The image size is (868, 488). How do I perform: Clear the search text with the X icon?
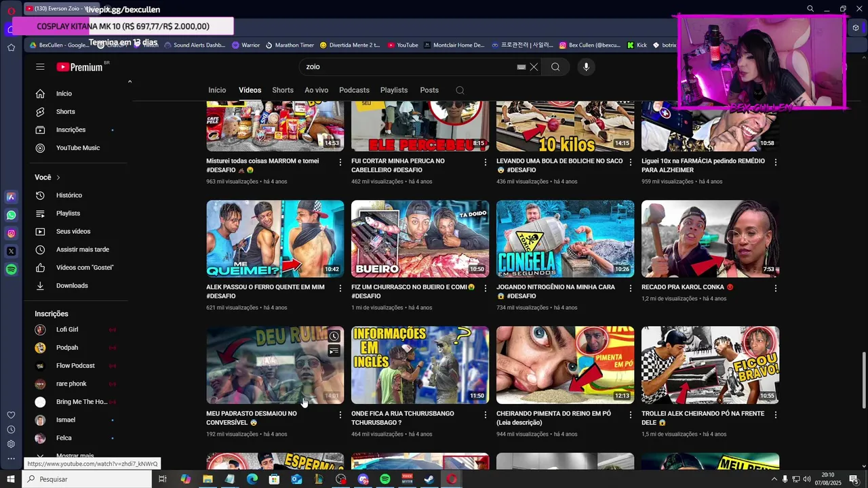pyautogui.click(x=534, y=66)
